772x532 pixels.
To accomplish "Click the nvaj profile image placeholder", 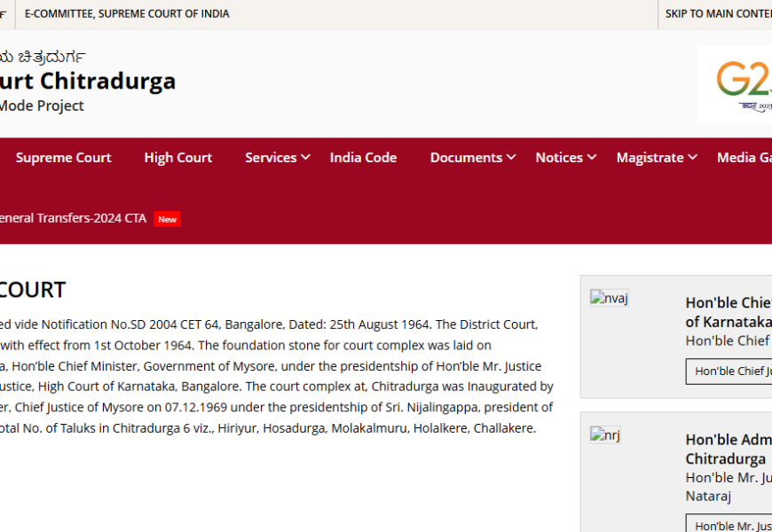I will [x=609, y=299].
